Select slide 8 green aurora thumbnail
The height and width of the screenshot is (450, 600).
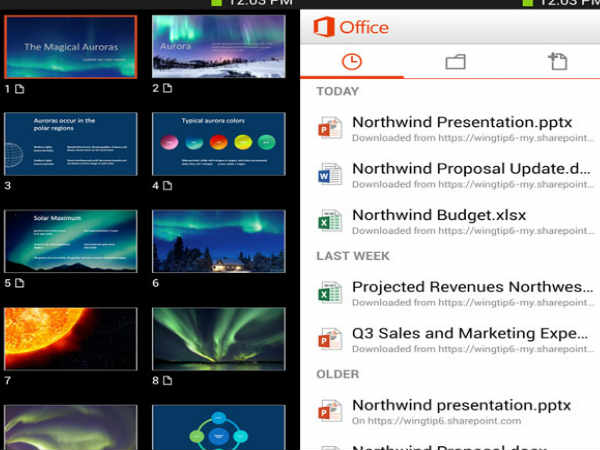click(218, 339)
